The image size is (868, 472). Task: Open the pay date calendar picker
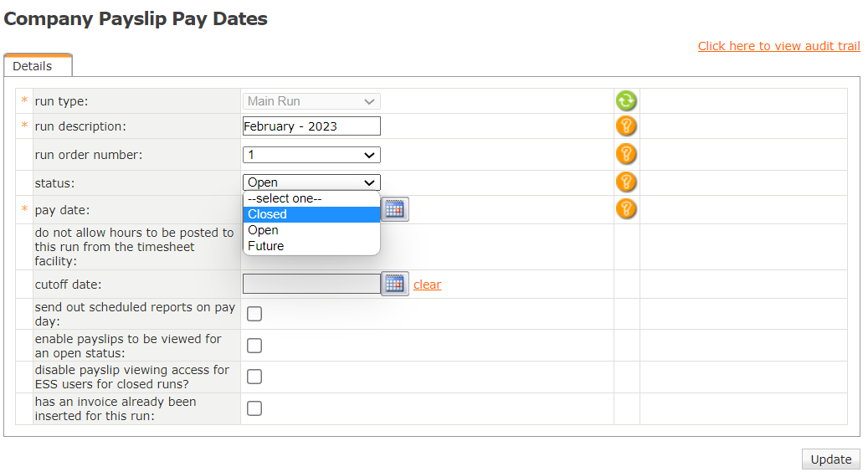click(x=395, y=209)
